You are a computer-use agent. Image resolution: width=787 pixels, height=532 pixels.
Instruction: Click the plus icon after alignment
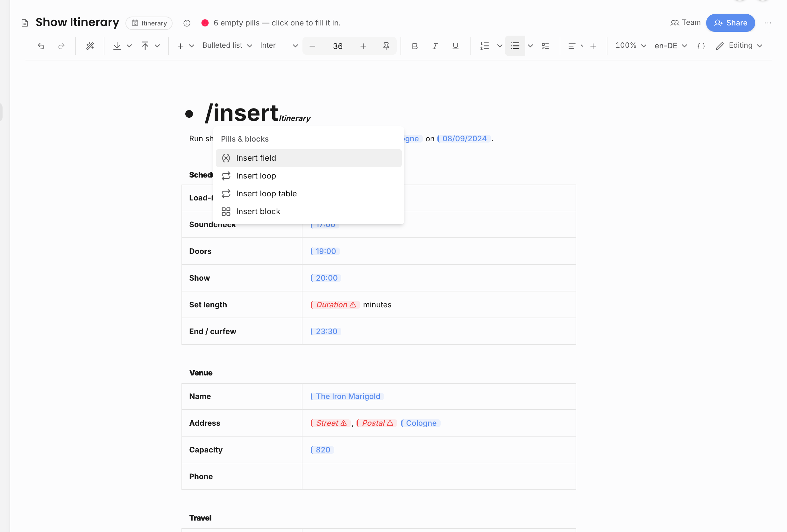point(593,46)
